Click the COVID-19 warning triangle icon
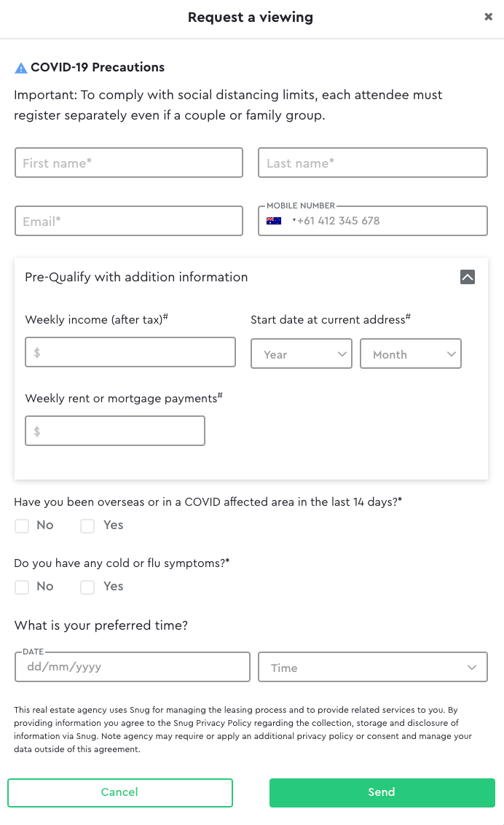 21,68
